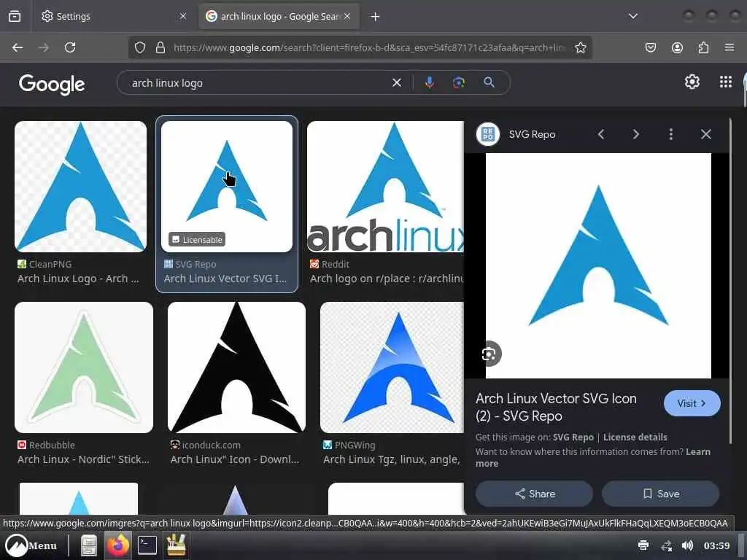Bookmark this page with star icon

coord(580,47)
